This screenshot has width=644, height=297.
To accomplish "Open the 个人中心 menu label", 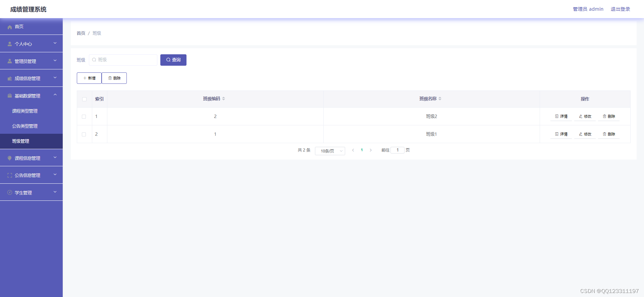I will 23,44.
